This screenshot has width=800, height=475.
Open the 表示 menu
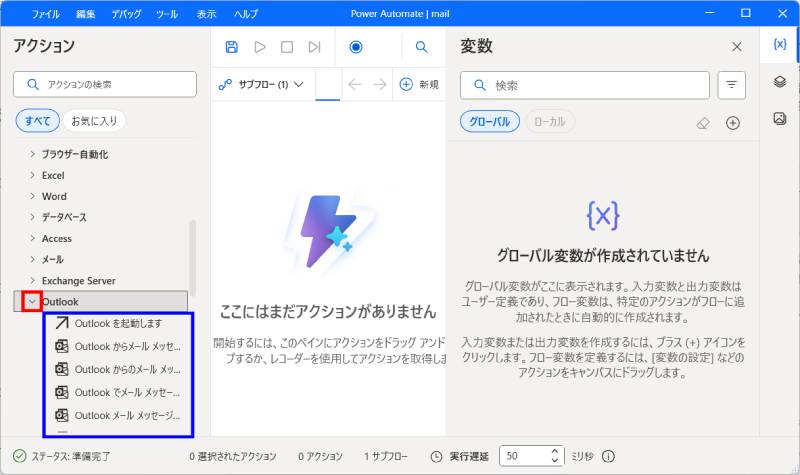[x=207, y=14]
